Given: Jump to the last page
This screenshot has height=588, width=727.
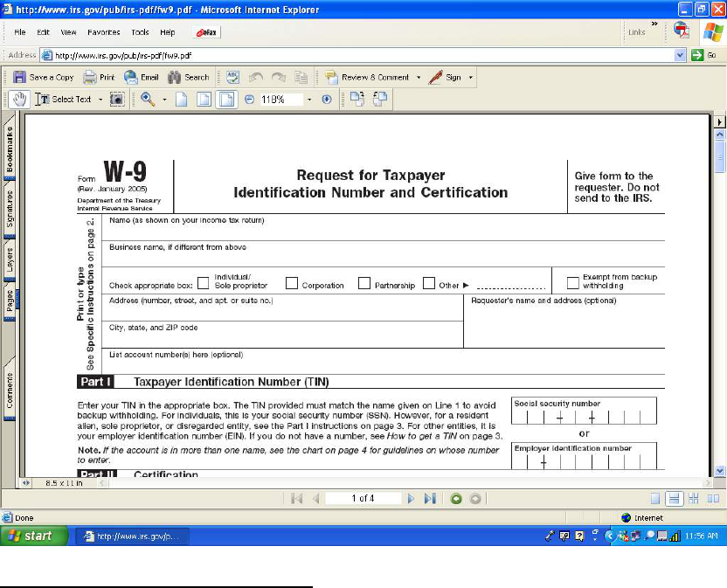Looking at the screenshot, I should [430, 499].
